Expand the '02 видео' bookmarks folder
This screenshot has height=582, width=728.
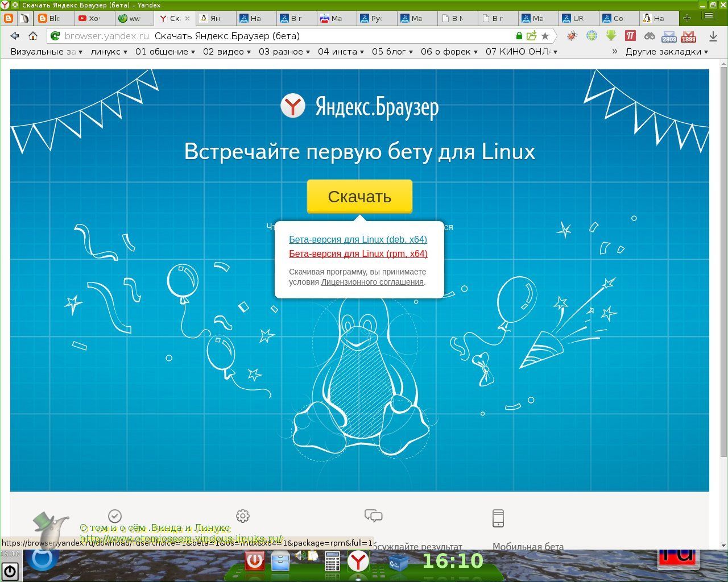coord(227,52)
